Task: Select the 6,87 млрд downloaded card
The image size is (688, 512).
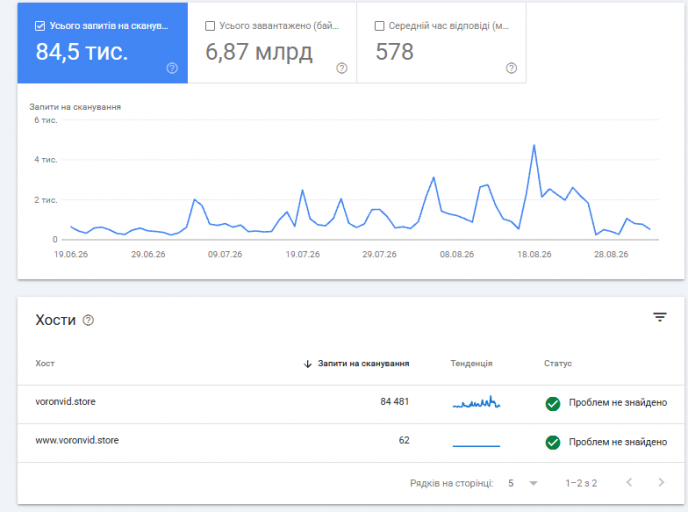Action: [272, 43]
